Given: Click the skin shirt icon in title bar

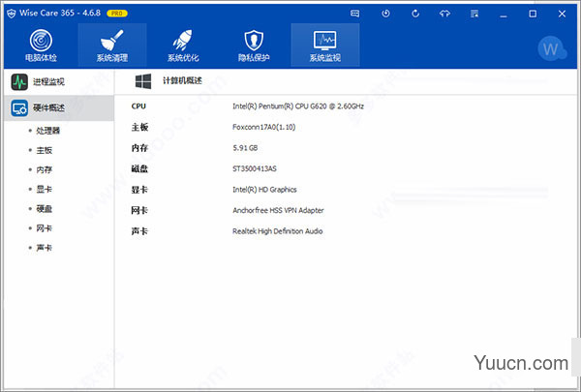Looking at the screenshot, I should click(444, 14).
